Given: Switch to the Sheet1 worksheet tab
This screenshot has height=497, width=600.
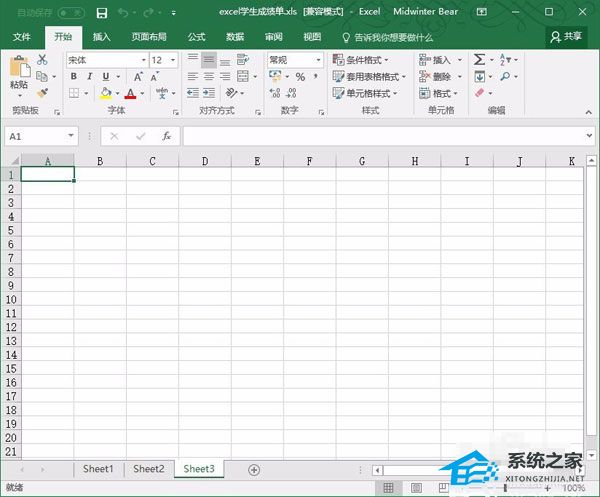Looking at the screenshot, I should coord(98,469).
